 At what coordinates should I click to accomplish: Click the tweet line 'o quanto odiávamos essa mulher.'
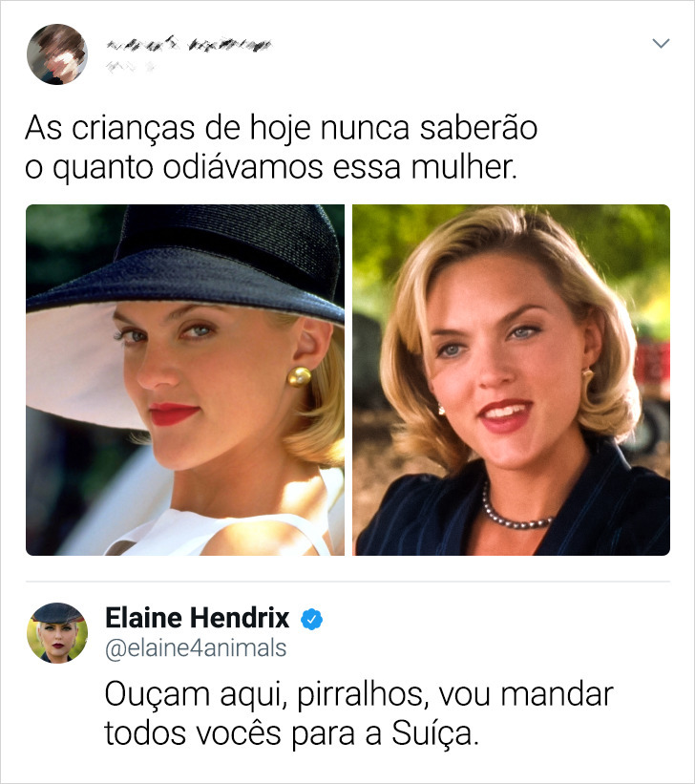click(271, 167)
